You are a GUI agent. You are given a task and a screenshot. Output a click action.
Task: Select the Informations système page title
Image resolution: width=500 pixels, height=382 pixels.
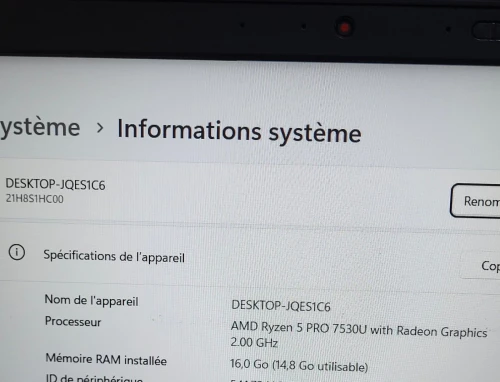pyautogui.click(x=239, y=131)
